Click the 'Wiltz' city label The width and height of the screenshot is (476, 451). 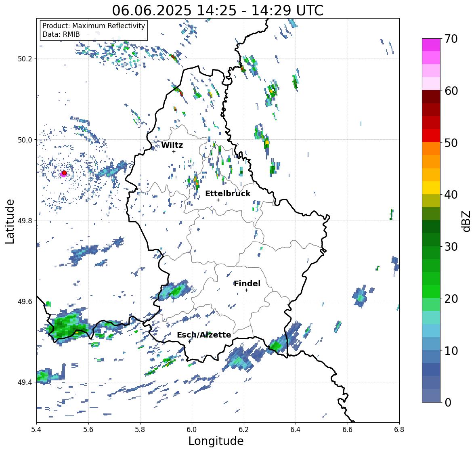click(172, 145)
